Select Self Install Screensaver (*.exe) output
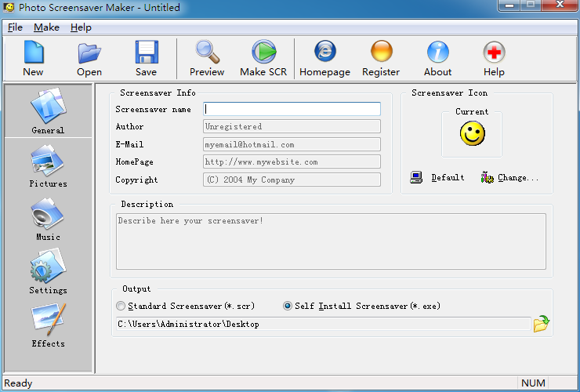 click(x=362, y=306)
